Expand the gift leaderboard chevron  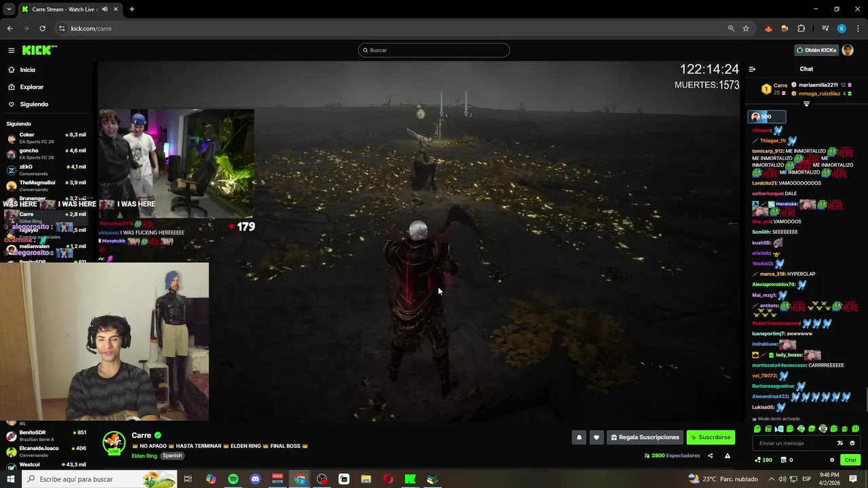click(x=806, y=104)
